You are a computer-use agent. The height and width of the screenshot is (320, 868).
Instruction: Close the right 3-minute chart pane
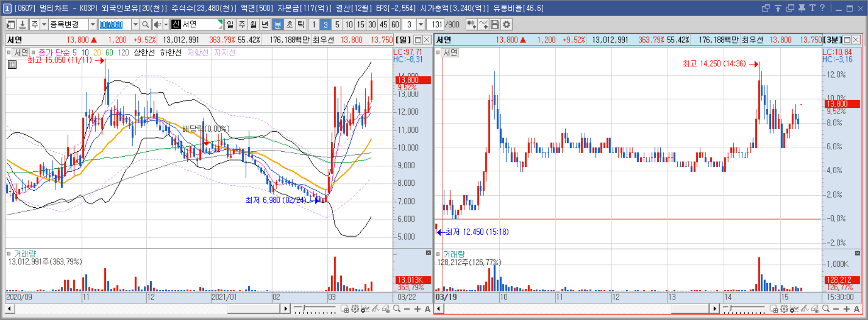[856, 40]
